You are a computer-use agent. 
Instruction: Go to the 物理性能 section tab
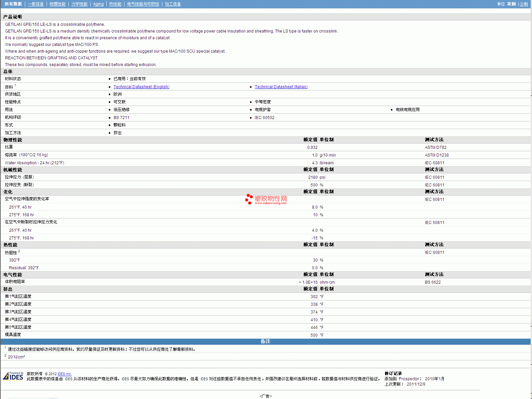pos(57,4)
